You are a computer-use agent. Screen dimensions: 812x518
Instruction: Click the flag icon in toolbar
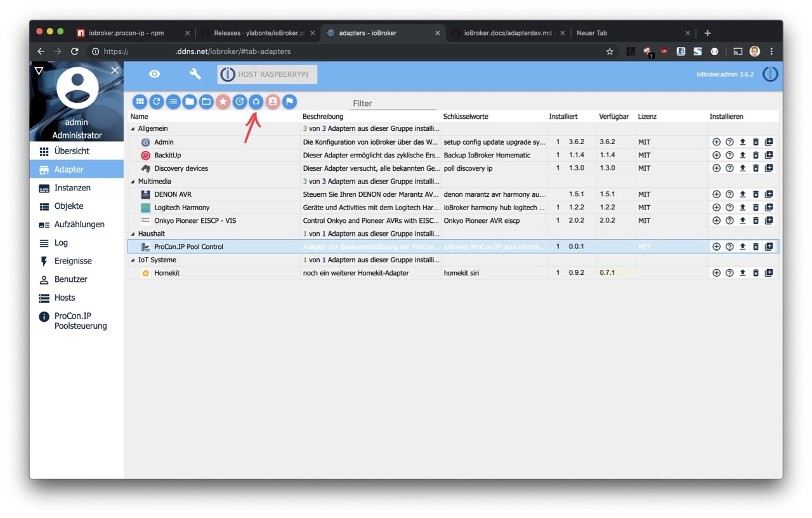[289, 102]
